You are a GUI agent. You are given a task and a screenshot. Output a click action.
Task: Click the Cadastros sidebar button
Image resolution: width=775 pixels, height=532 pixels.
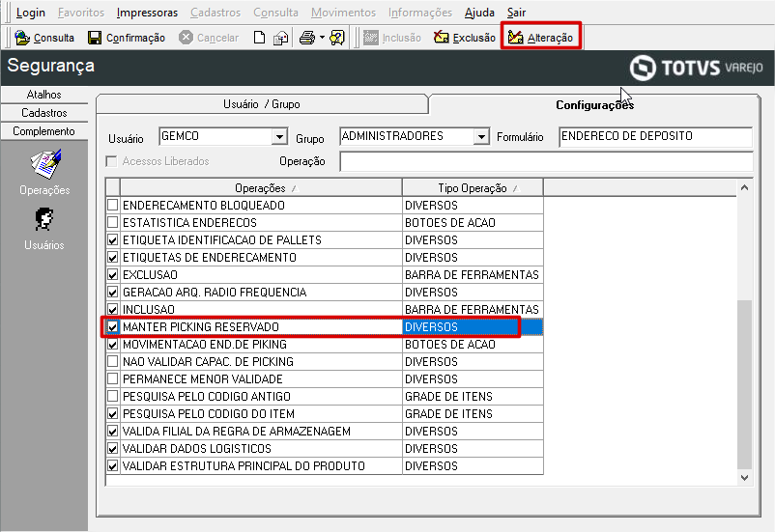click(44, 113)
